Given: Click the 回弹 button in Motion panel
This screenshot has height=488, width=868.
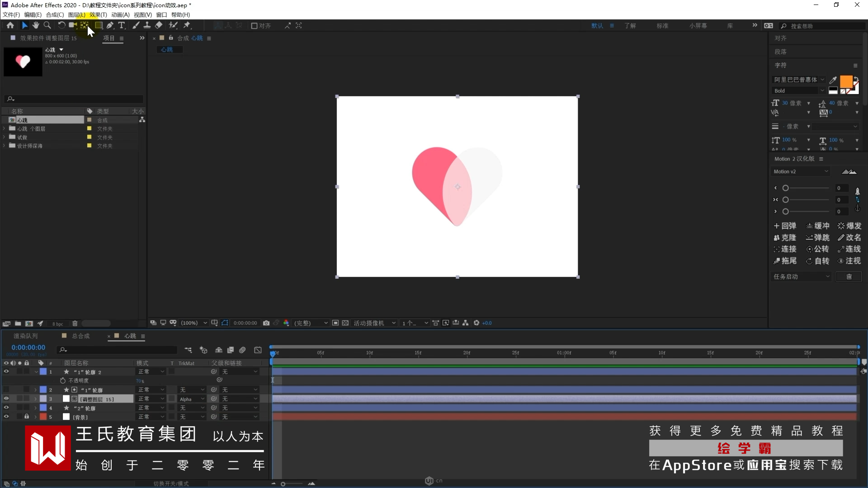Looking at the screenshot, I should click(x=785, y=226).
